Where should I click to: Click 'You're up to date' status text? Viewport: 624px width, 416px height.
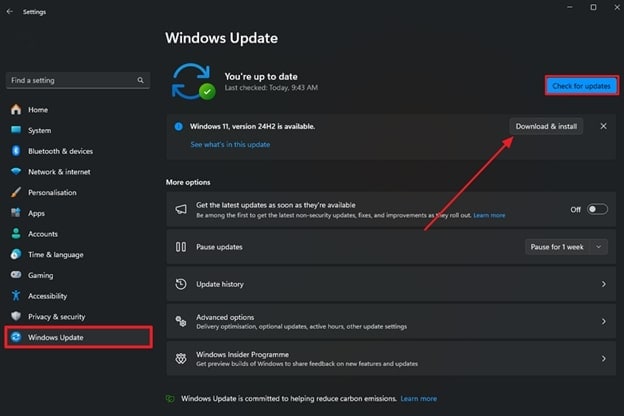click(261, 76)
